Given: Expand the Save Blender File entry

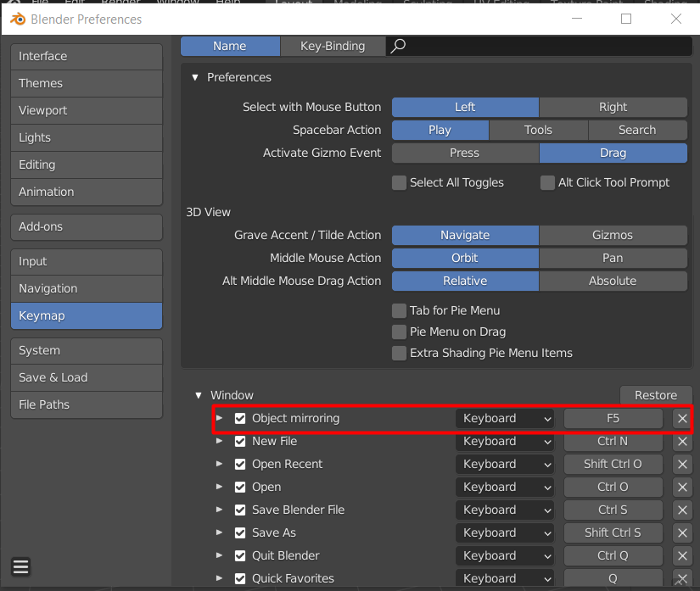Looking at the screenshot, I should (219, 510).
